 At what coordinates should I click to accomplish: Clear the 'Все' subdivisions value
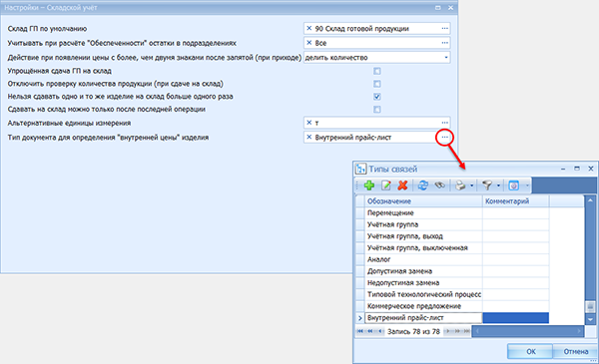pyautogui.click(x=309, y=43)
